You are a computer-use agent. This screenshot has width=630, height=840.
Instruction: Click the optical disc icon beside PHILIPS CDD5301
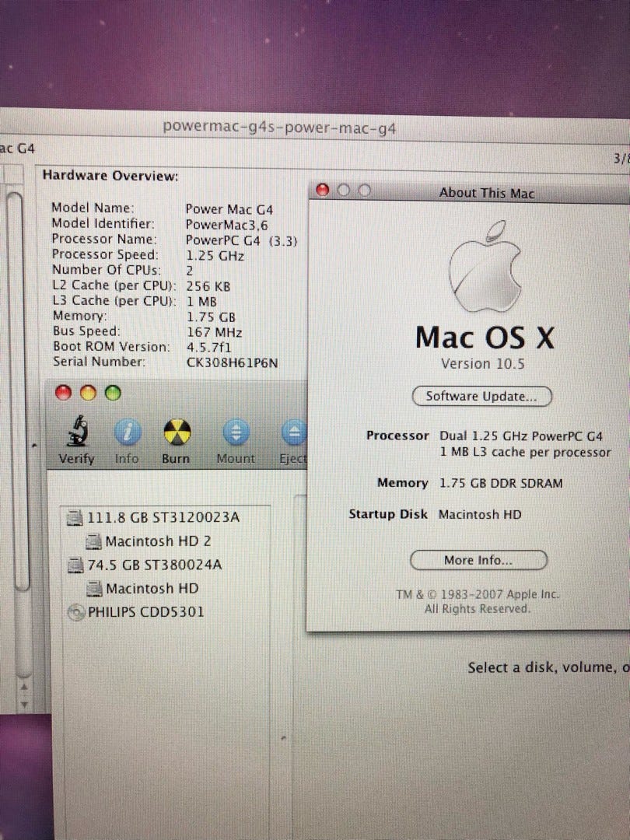(x=76, y=612)
